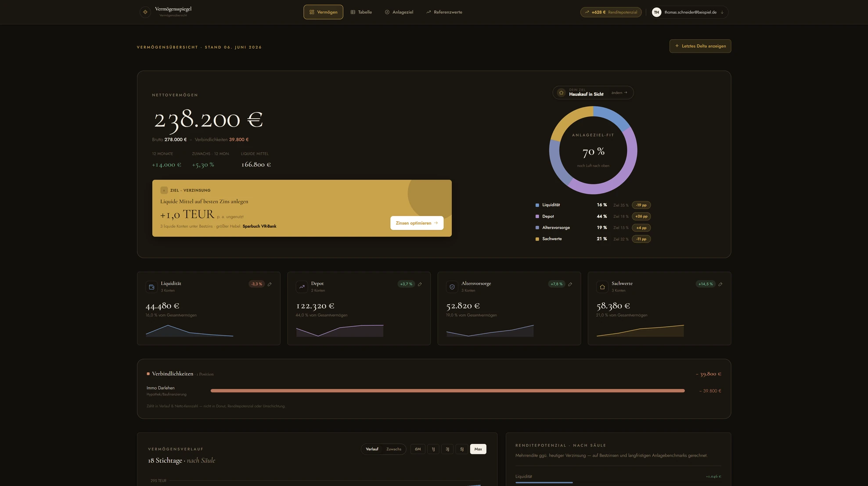The image size is (868, 486).
Task: Click the Ziel Verzinsung info icon
Action: (x=164, y=190)
